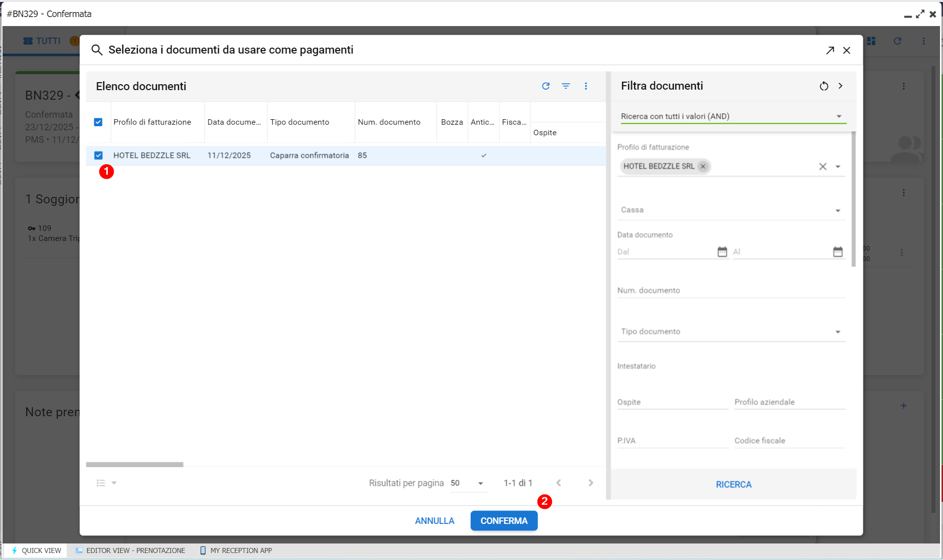Viewport: 943px width, 560px height.
Task: Click the Num. documento filter input field
Action: click(x=730, y=291)
